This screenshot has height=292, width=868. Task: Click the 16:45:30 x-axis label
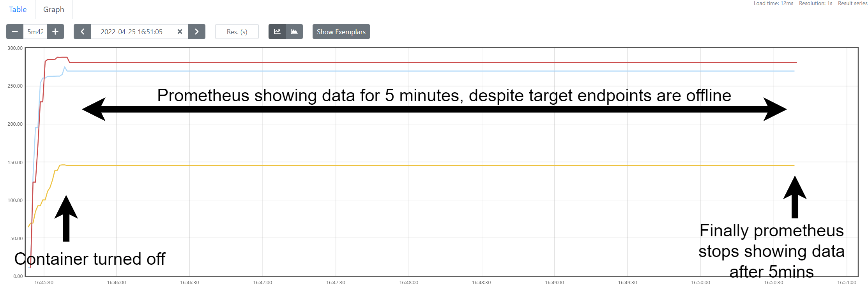point(44,282)
